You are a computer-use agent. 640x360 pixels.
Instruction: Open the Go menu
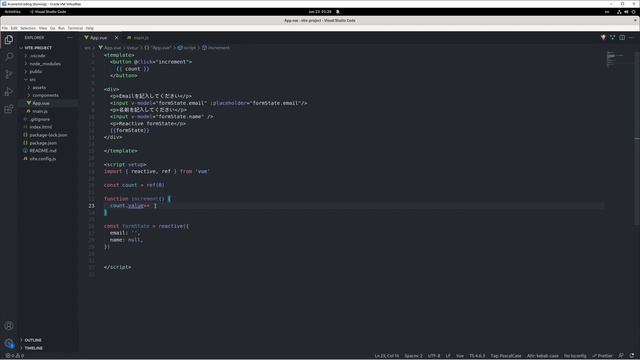tap(53, 28)
